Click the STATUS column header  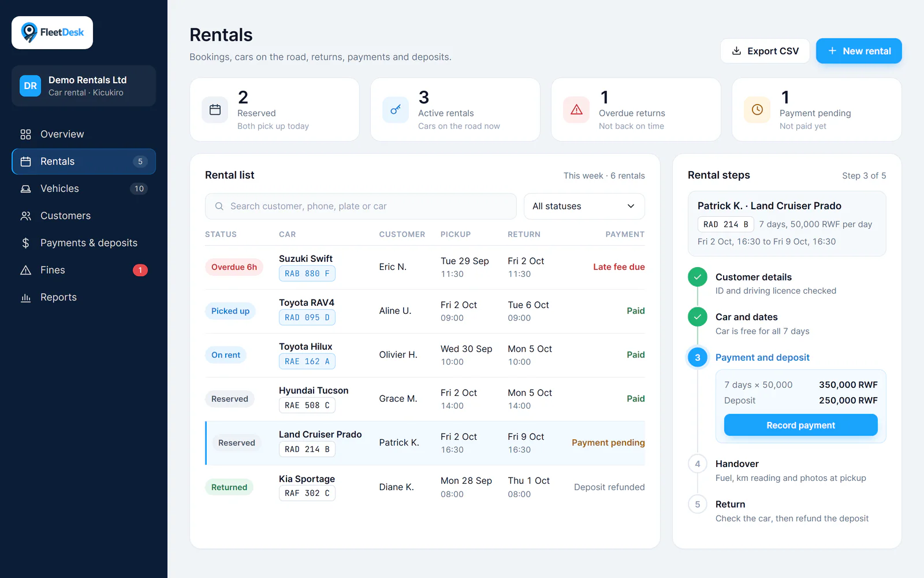[221, 234]
